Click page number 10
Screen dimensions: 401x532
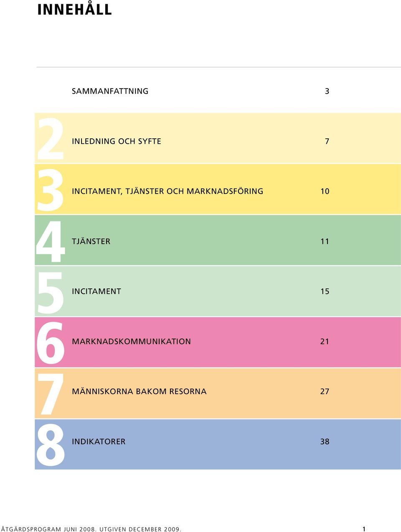(x=325, y=191)
